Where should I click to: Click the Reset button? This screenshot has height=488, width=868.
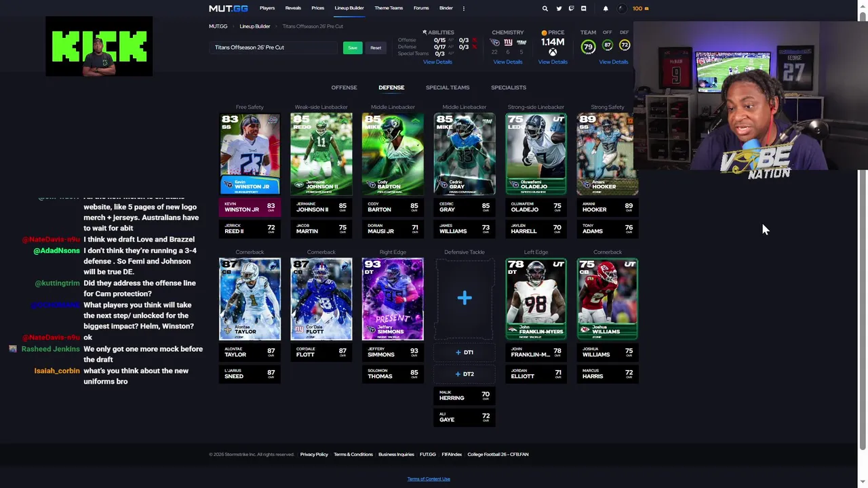click(376, 47)
